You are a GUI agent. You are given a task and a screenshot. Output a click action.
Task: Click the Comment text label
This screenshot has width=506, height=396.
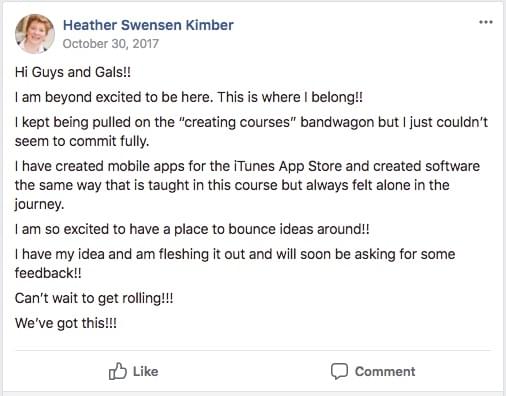[385, 371]
